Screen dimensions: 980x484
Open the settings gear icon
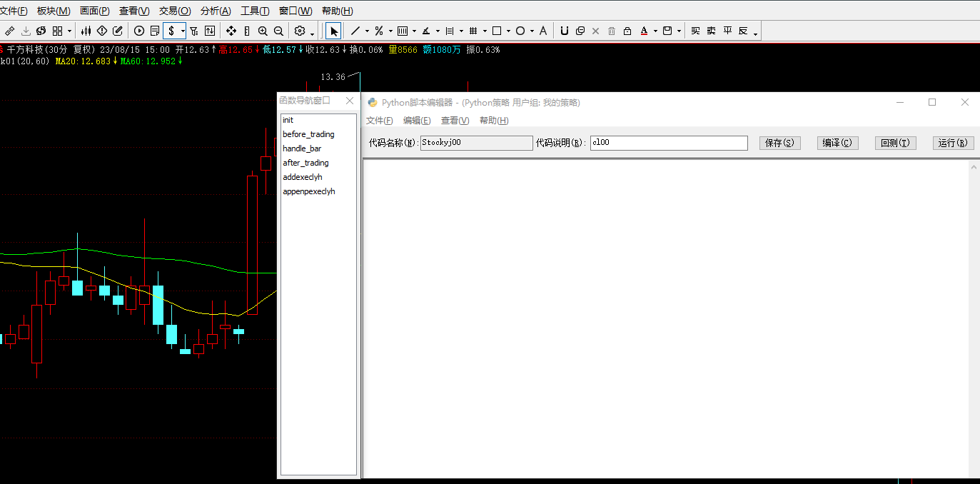300,31
